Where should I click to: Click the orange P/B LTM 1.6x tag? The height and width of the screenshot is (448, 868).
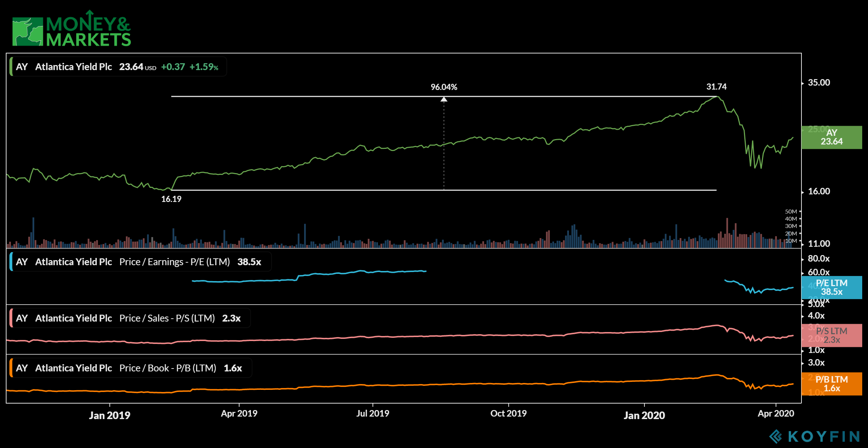(831, 384)
